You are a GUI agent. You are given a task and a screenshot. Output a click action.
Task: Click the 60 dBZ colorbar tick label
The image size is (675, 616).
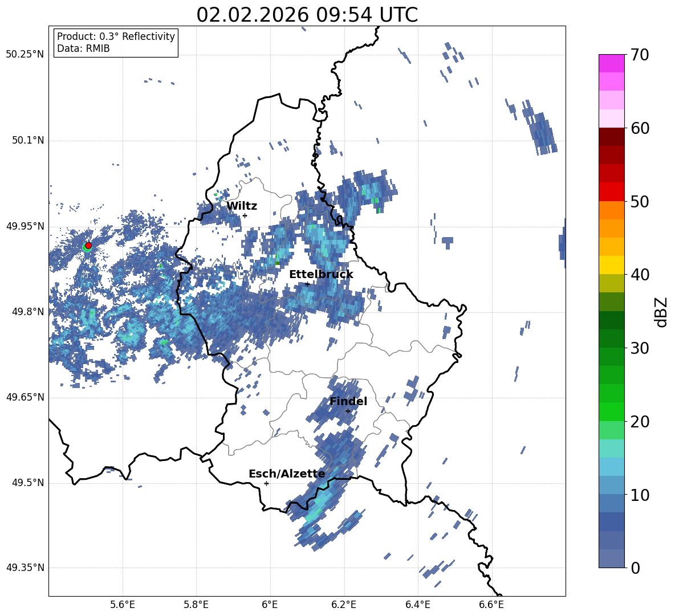[x=640, y=128]
